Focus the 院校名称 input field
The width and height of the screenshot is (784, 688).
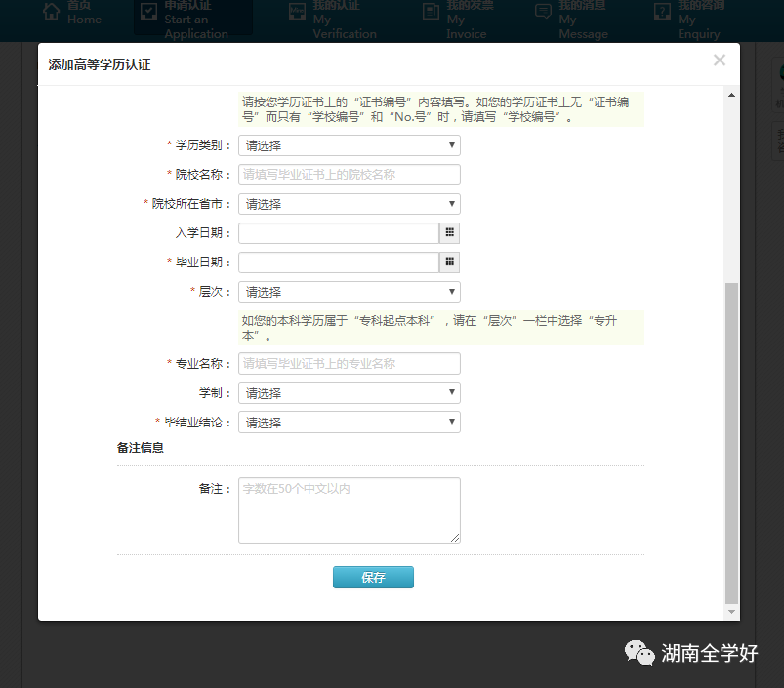pyautogui.click(x=349, y=175)
